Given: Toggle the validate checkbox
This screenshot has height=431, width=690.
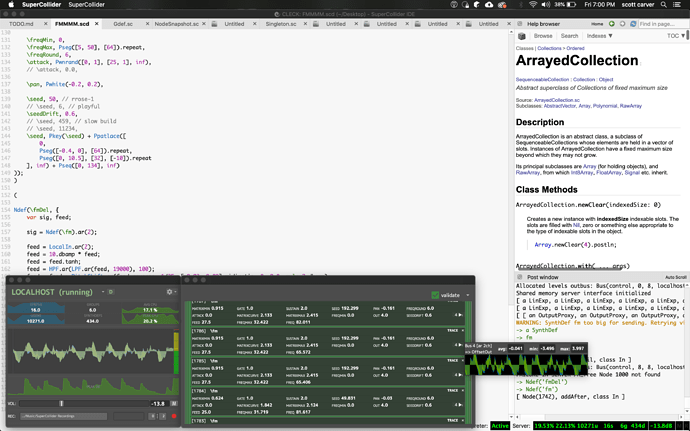Looking at the screenshot, I should [436, 294].
